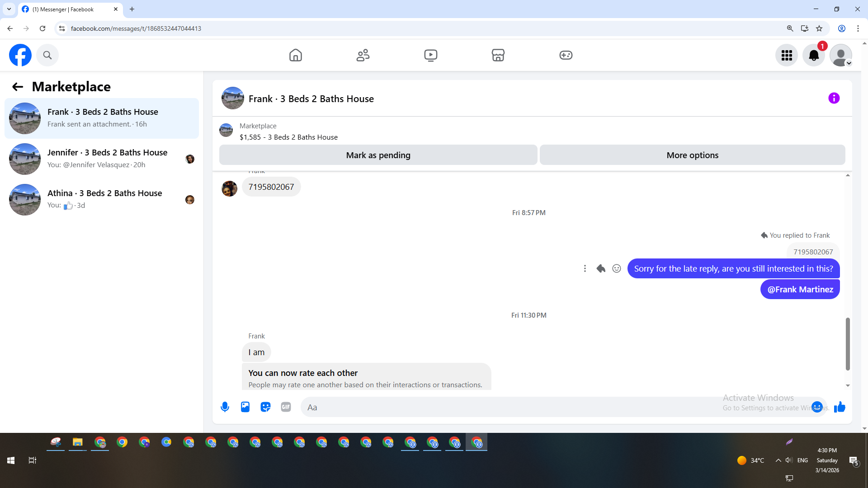Expand the account profile menu
The width and height of the screenshot is (868, 488).
tap(841, 55)
